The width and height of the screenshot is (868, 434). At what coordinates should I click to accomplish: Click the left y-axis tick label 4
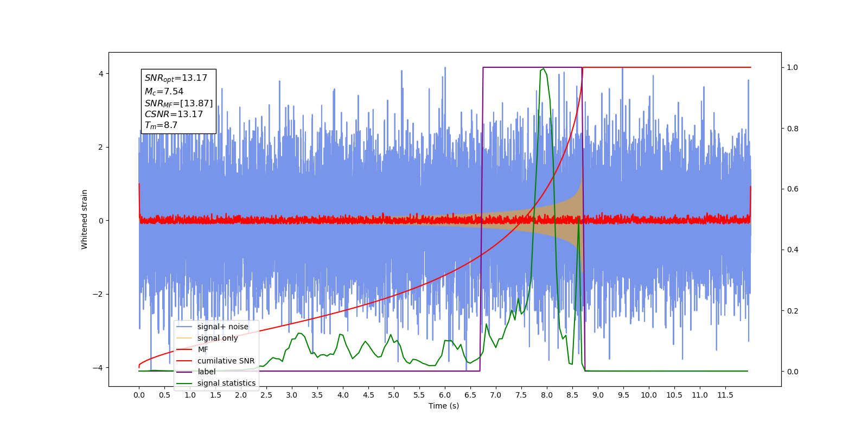(x=101, y=74)
